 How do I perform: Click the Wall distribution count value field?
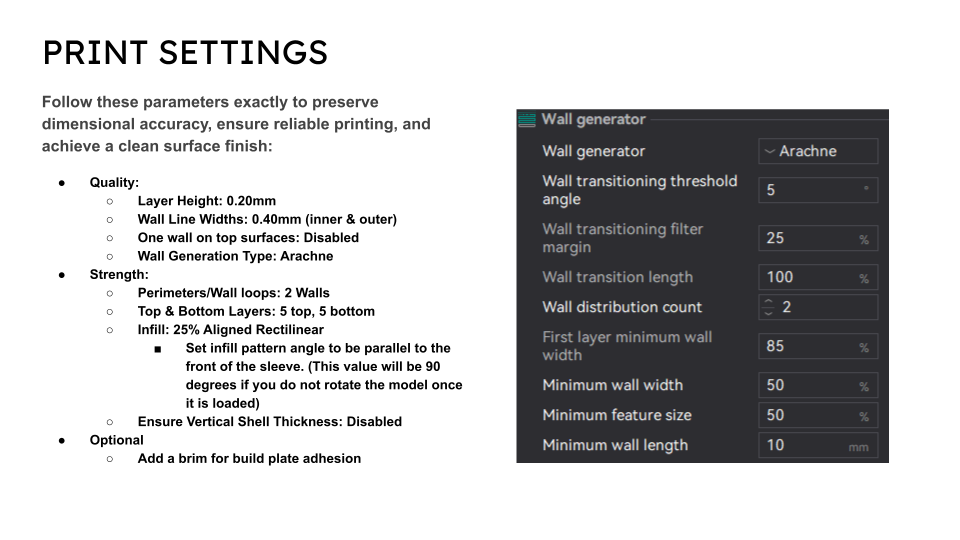826,307
